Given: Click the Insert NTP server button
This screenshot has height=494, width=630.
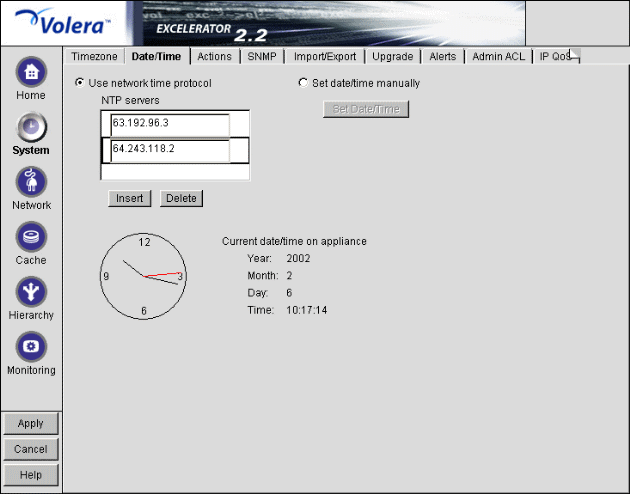Looking at the screenshot, I should (x=129, y=198).
